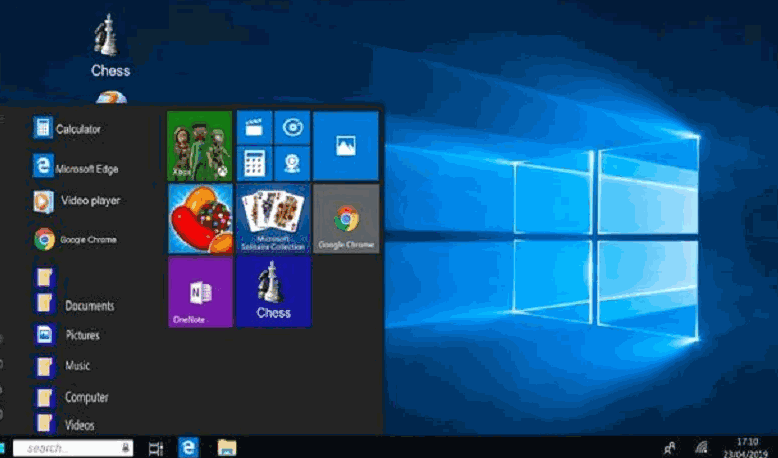The image size is (778, 458).
Task: Open the Google Chrome tile
Action: (x=346, y=218)
